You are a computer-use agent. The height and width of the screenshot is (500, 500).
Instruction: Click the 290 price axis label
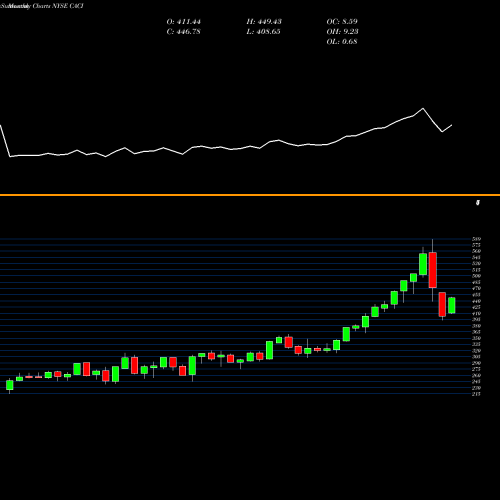coord(476,363)
